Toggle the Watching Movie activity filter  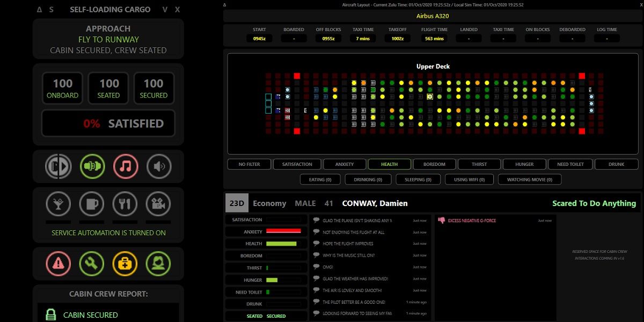tap(529, 179)
